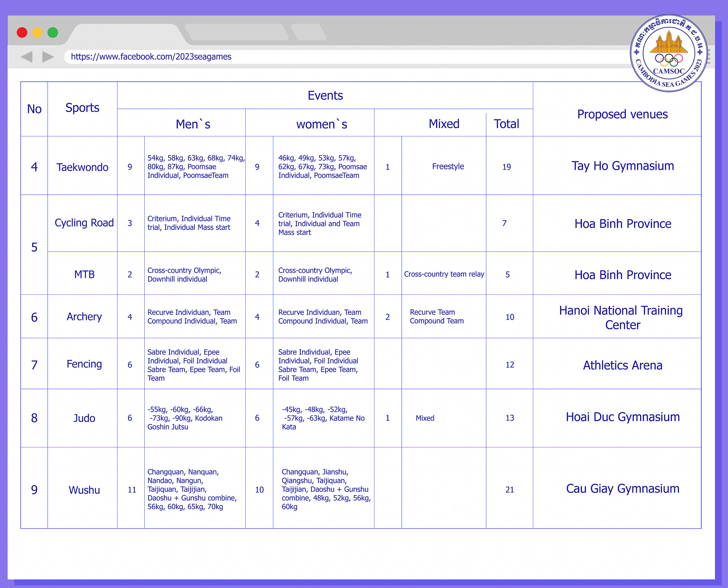Click the Mixed column header

pos(444,124)
